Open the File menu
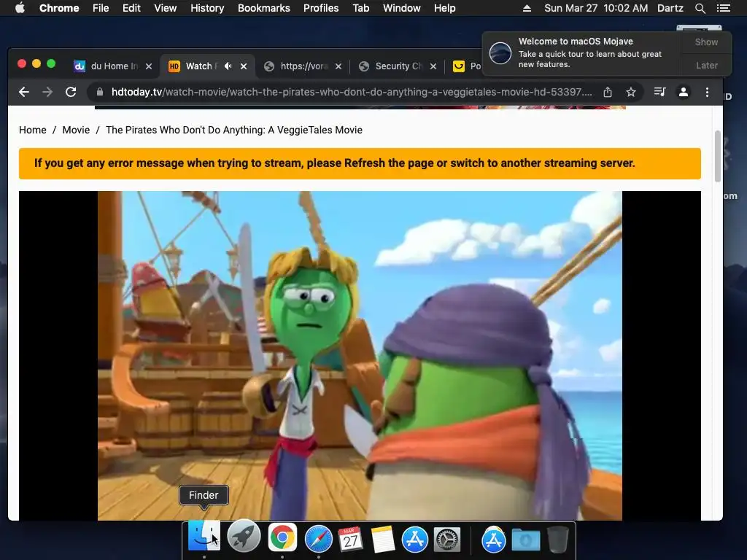Viewport: 747px width, 560px height. [x=101, y=8]
